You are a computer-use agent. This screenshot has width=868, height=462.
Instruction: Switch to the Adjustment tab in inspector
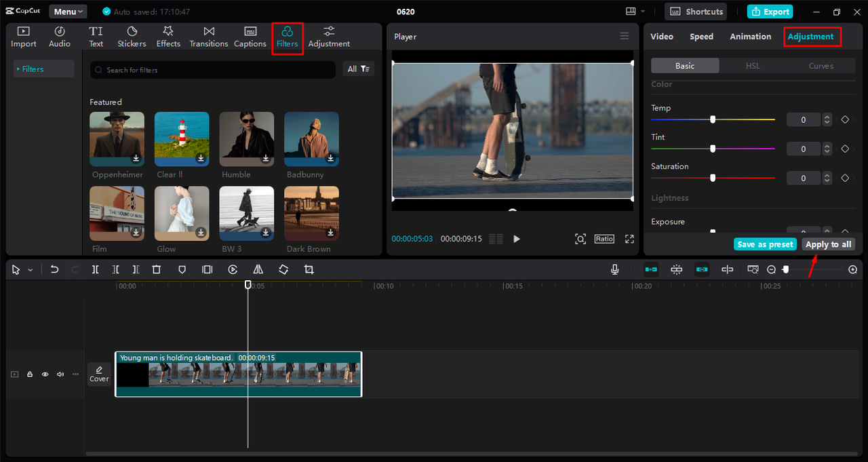coord(812,37)
